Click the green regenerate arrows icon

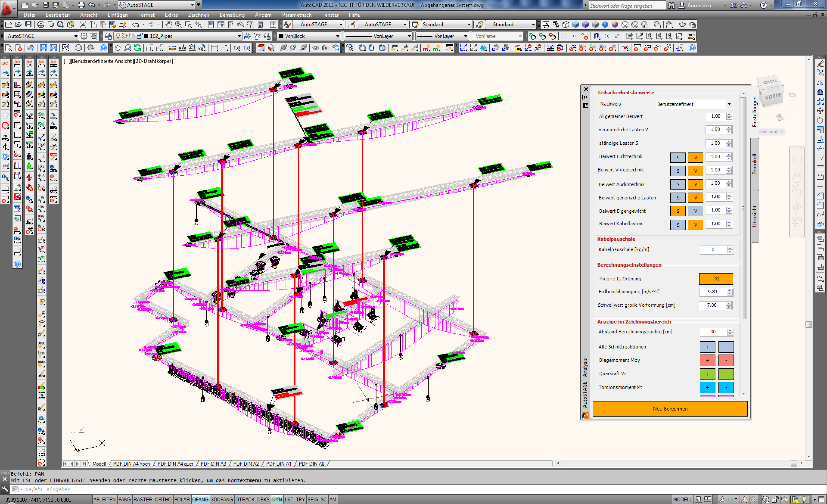tap(137, 48)
